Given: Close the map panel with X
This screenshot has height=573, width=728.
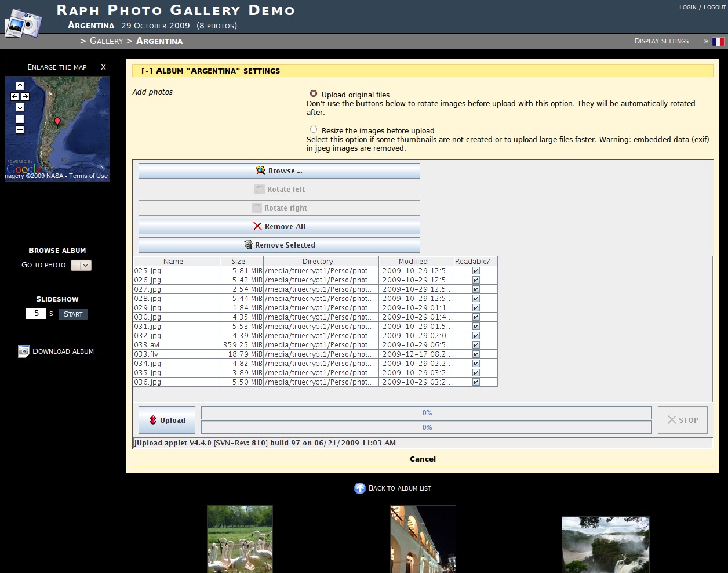Looking at the screenshot, I should (x=103, y=67).
